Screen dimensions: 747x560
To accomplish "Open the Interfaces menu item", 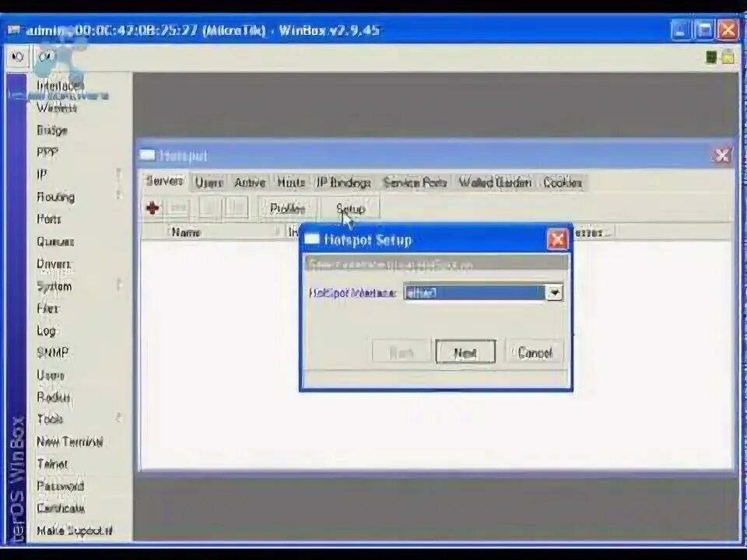I will tap(61, 86).
